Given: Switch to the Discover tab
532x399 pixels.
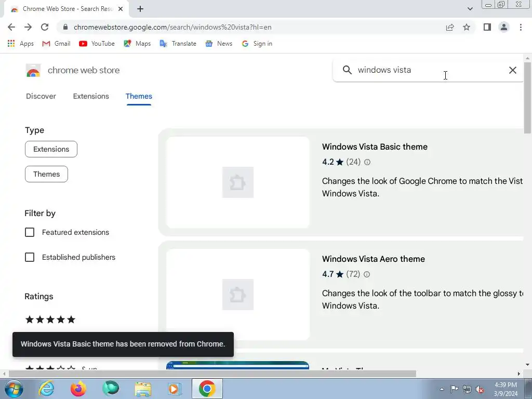Looking at the screenshot, I should 41,96.
